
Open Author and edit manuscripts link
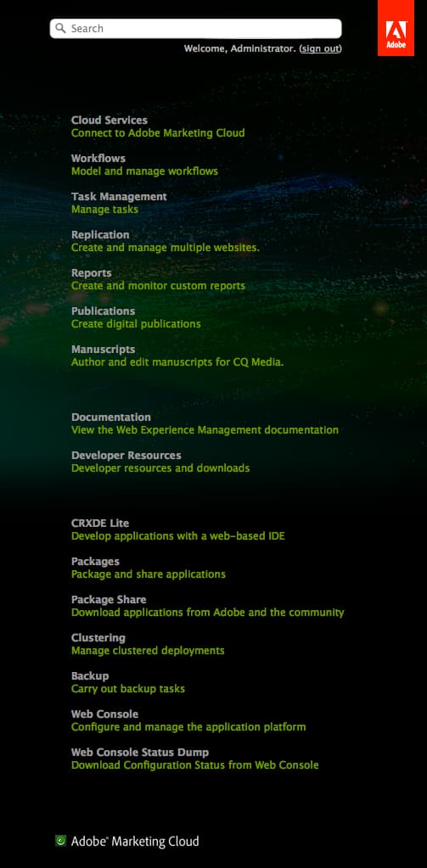coord(177,362)
